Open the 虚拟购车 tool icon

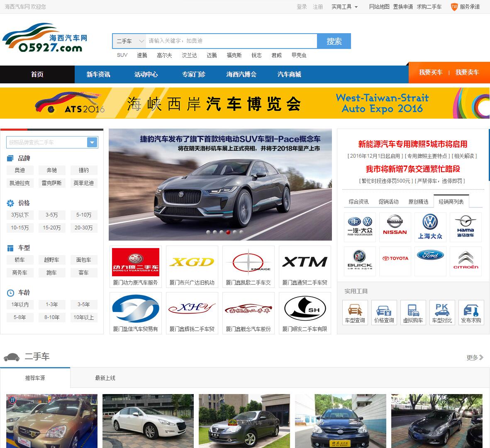(x=413, y=312)
